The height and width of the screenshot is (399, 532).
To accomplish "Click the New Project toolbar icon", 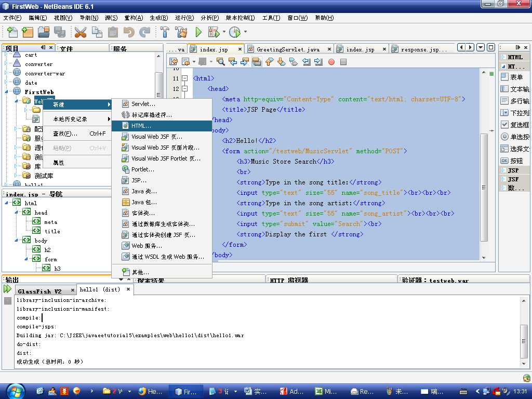I will tap(28, 32).
